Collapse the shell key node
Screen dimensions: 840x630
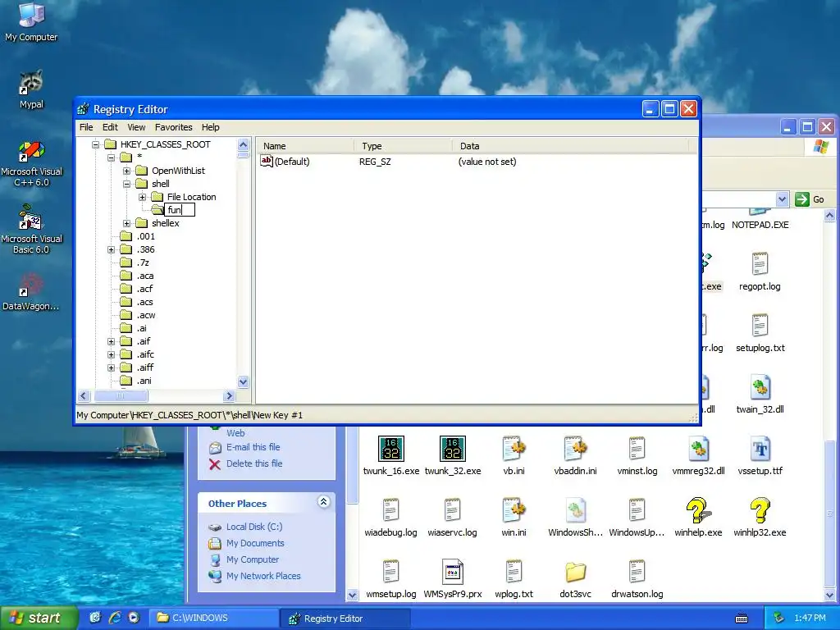(x=126, y=184)
